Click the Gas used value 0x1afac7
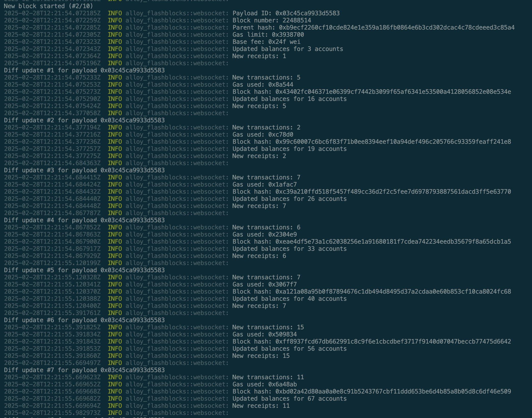Screen dimensions: 532x418 click(x=282, y=185)
